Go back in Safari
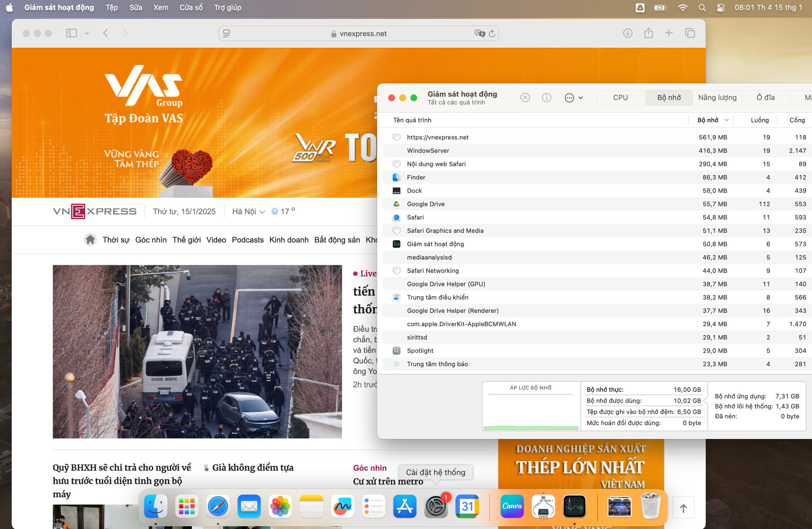 [105, 33]
